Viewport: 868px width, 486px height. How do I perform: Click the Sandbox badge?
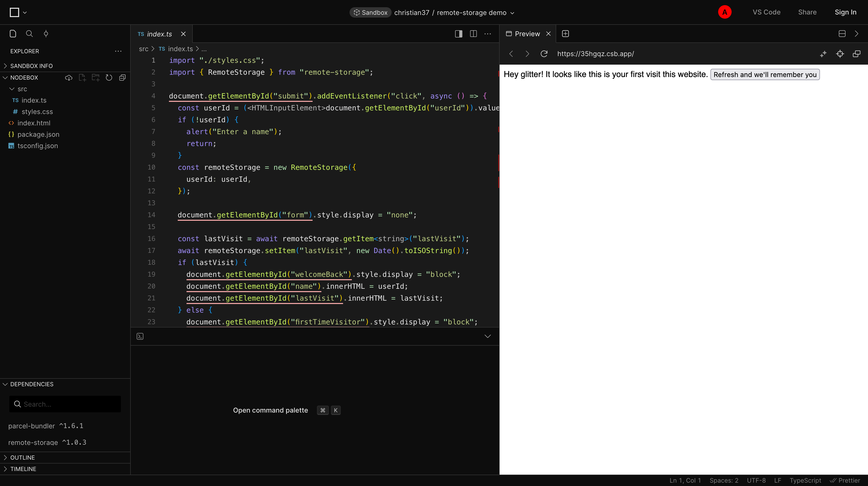point(370,12)
